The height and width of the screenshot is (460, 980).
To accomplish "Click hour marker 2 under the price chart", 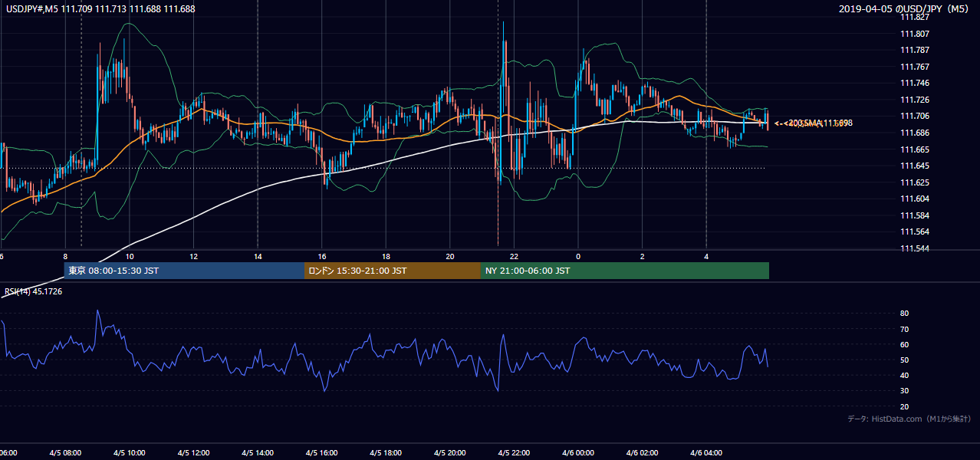I will tap(643, 256).
